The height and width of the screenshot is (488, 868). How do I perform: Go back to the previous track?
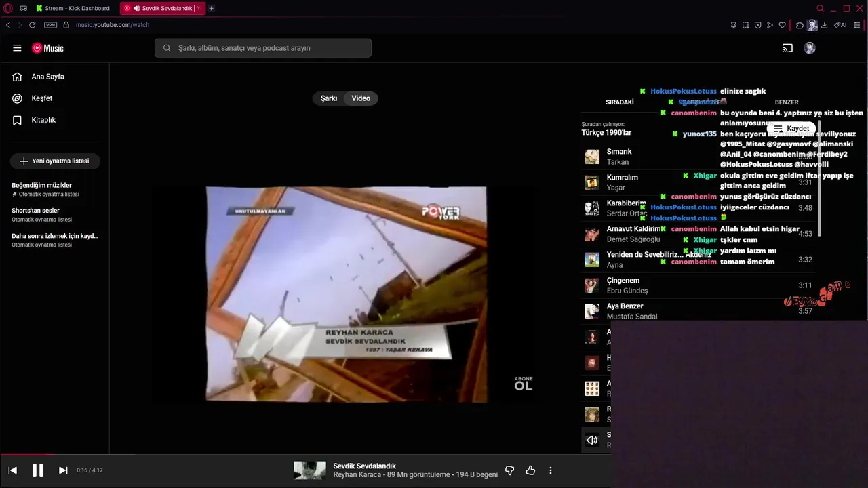click(12, 470)
